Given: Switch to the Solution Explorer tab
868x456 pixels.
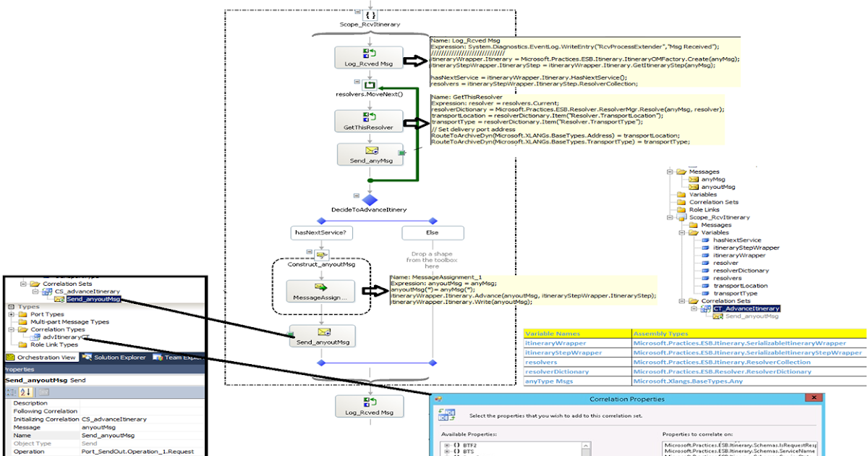Looking at the screenshot, I should click(119, 358).
